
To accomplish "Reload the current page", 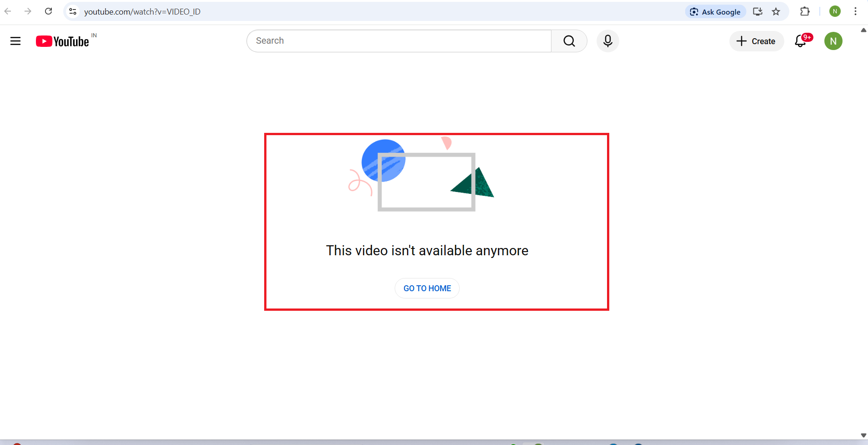I will [x=49, y=11].
